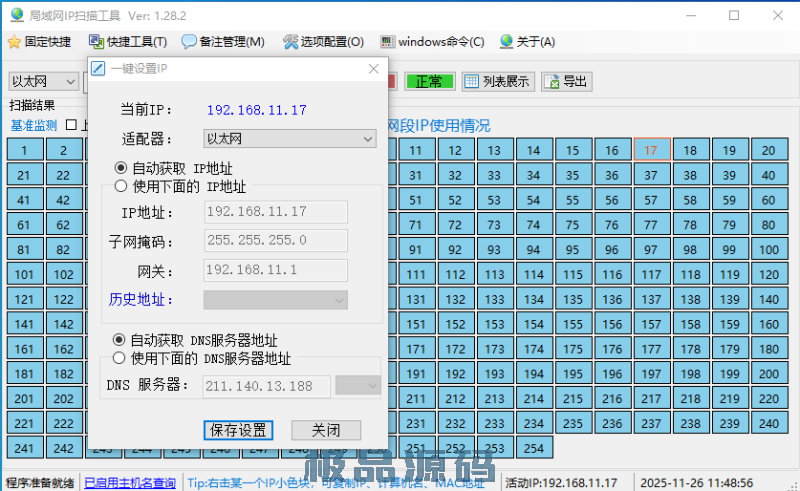Click the 备注管理 speech bubble icon

point(189,42)
